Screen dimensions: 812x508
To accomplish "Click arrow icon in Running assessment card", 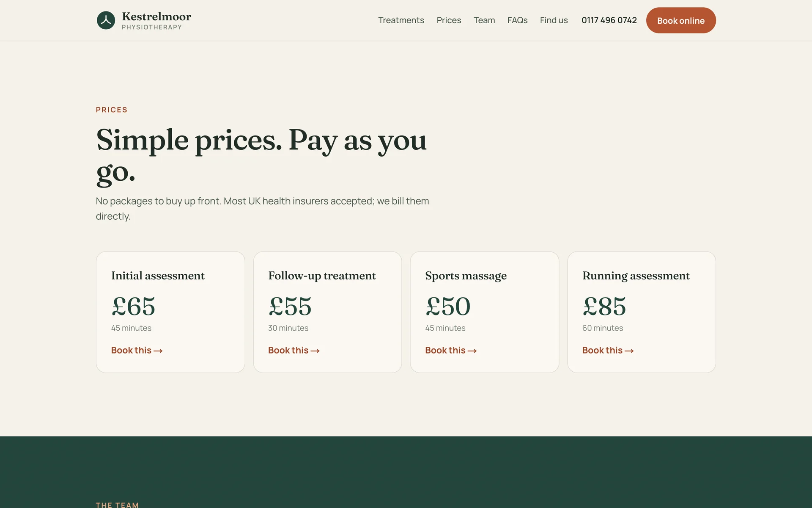I will click(x=629, y=351).
